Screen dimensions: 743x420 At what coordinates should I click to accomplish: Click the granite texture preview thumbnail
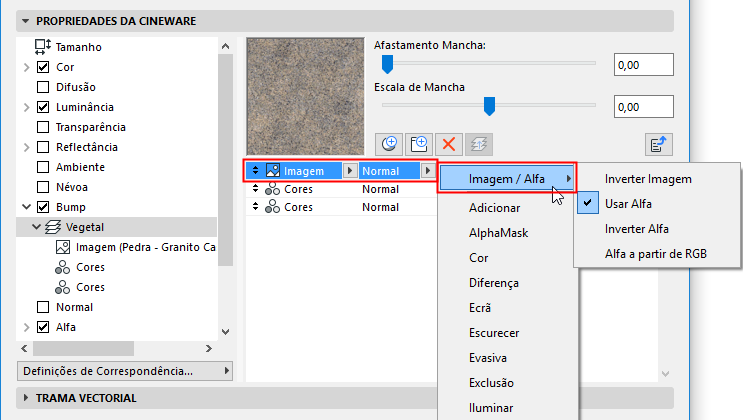pyautogui.click(x=306, y=96)
